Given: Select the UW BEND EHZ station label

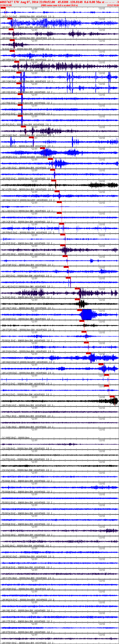Looking at the screenshot, I should 28,556.
